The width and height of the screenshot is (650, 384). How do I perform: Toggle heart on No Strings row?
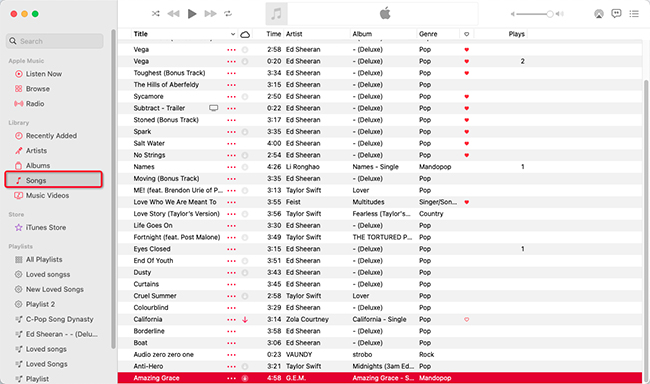pos(466,155)
